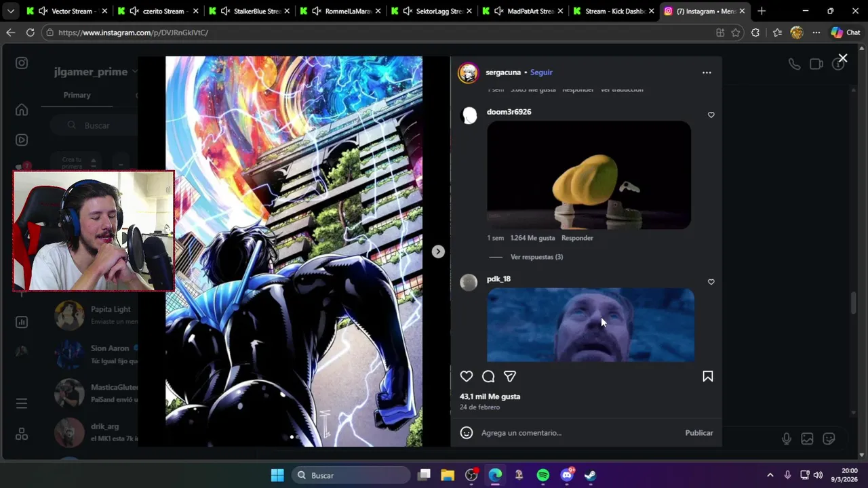
Task: Open pdk_18's GIF comment image
Action: coord(591,325)
